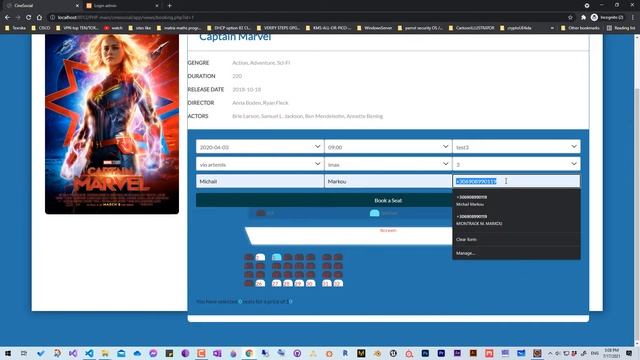Click the Captain Marvel movie poster

pyautogui.click(x=112, y=124)
